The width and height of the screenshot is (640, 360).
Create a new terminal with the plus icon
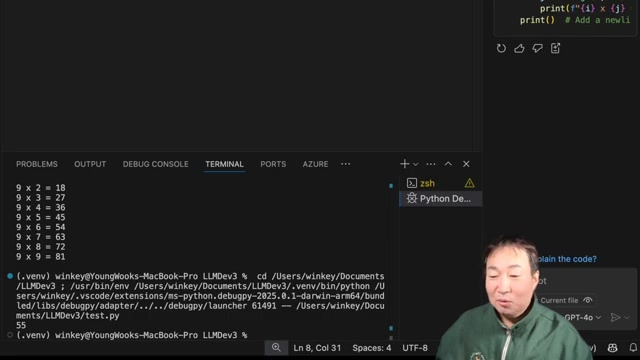coord(404,164)
